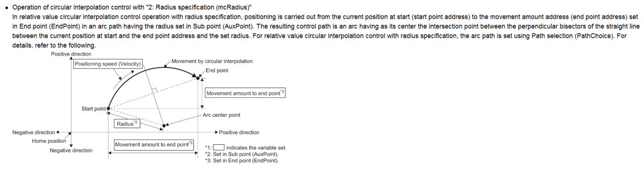This screenshot has width=644, height=169.
Task: Click the empty variable indicator box in legend
Action: point(219,147)
